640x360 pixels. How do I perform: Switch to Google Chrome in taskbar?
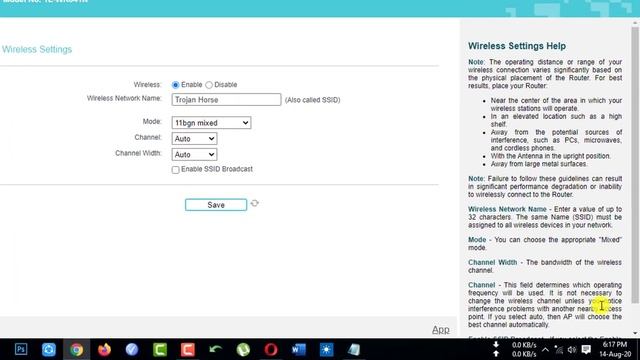pyautogui.click(x=76, y=349)
